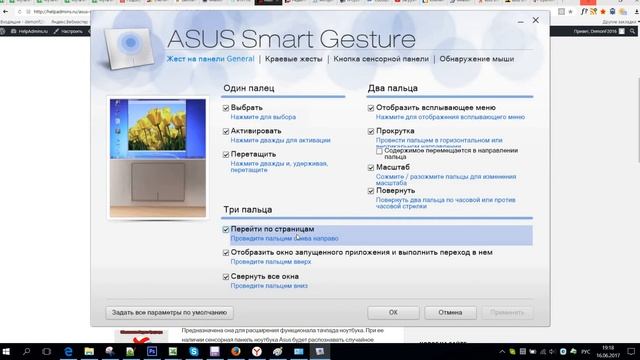Click the OK button
The width and height of the screenshot is (640, 360).
[x=393, y=313]
